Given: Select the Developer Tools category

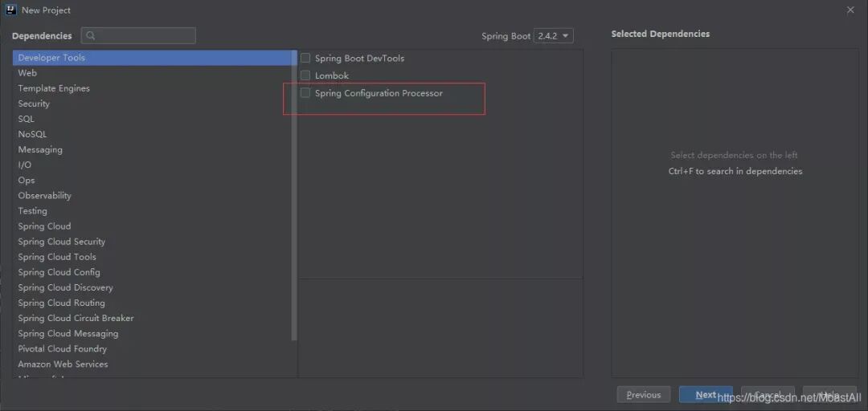Looking at the screenshot, I should (x=155, y=58).
